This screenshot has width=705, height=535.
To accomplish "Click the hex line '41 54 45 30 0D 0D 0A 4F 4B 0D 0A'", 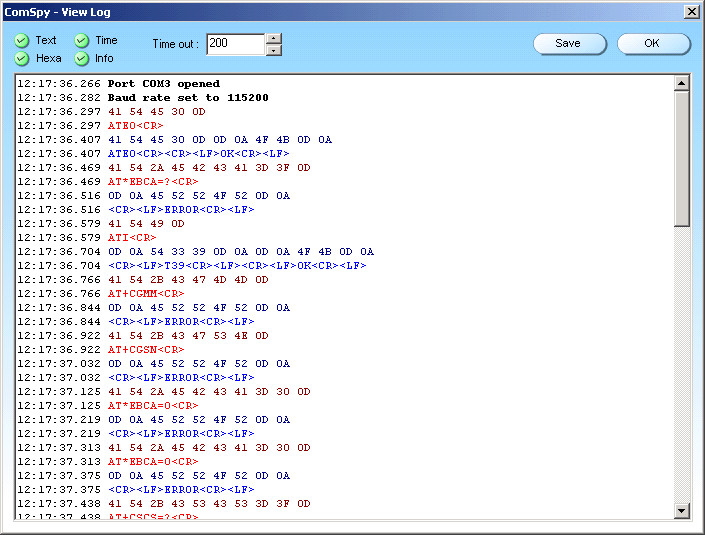I will point(220,139).
